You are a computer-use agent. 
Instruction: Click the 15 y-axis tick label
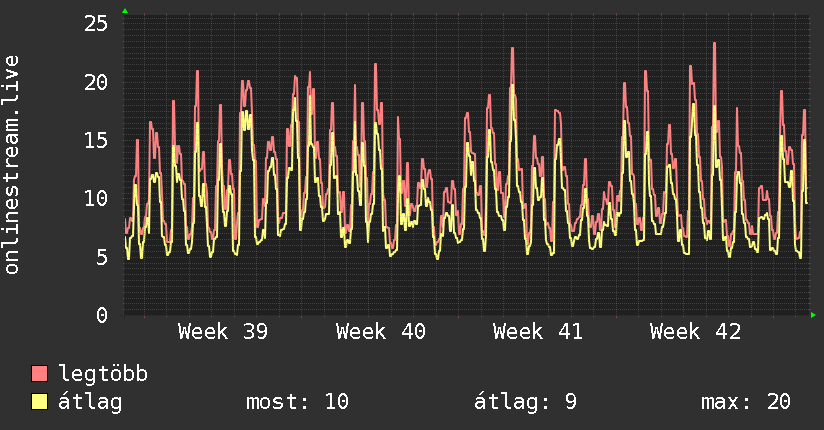[x=96, y=140]
